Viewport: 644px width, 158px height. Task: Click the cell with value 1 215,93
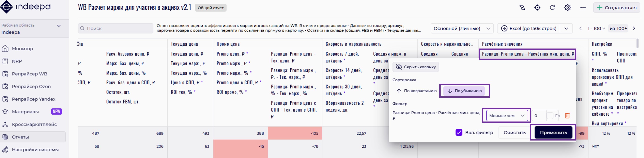pyautogui.click(x=407, y=146)
